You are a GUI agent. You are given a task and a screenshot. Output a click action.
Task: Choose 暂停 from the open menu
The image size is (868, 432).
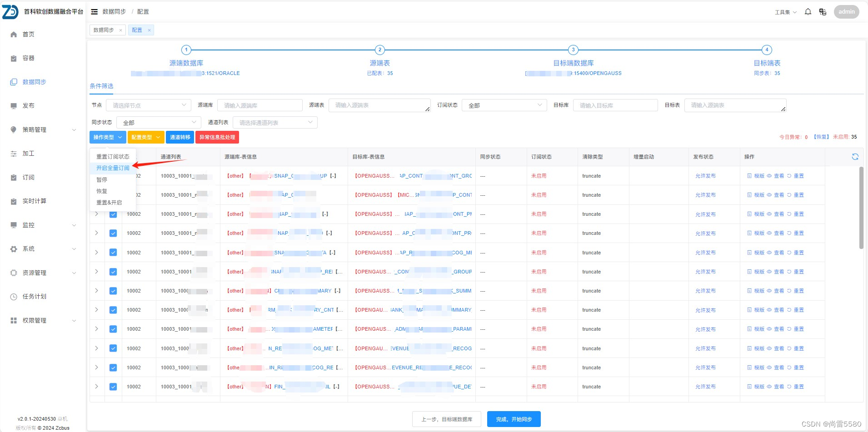(113, 180)
